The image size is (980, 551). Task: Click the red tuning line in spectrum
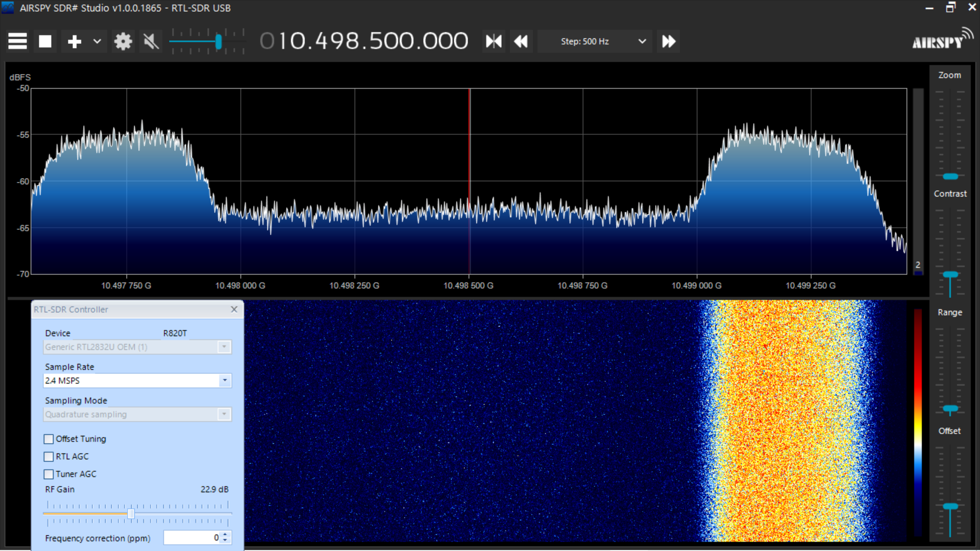(470, 181)
